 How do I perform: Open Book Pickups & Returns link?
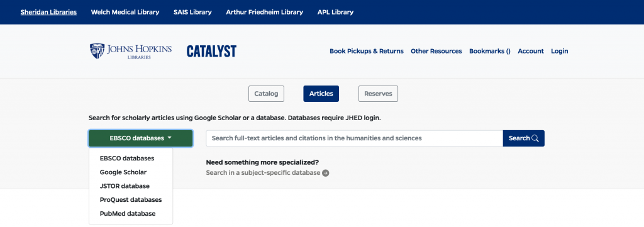point(367,52)
